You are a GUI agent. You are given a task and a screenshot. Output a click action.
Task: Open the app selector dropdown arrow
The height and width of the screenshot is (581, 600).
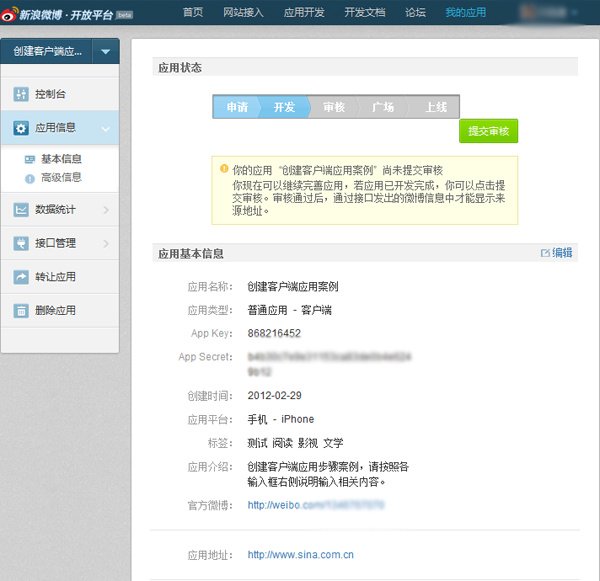click(106, 51)
